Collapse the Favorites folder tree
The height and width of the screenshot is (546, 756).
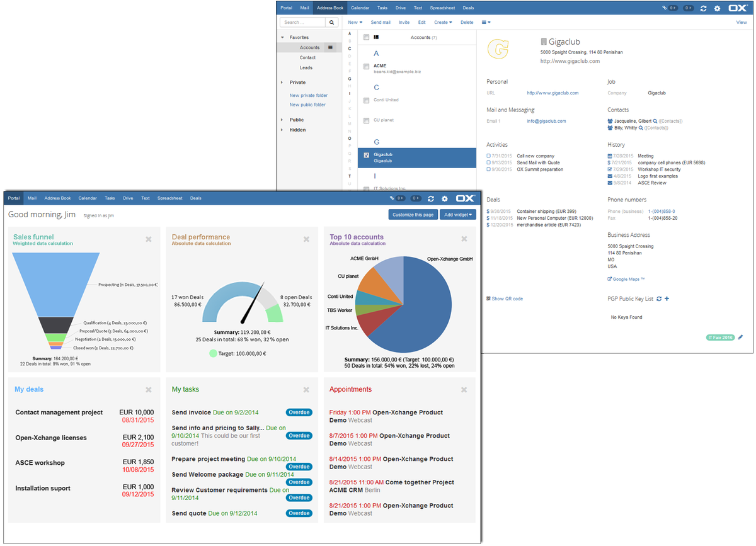click(x=282, y=38)
